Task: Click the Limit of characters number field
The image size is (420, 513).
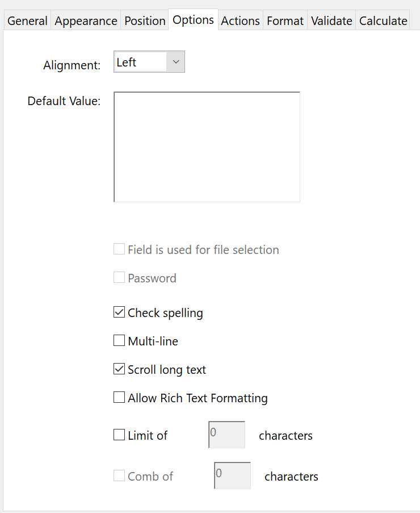Action: pos(226,434)
